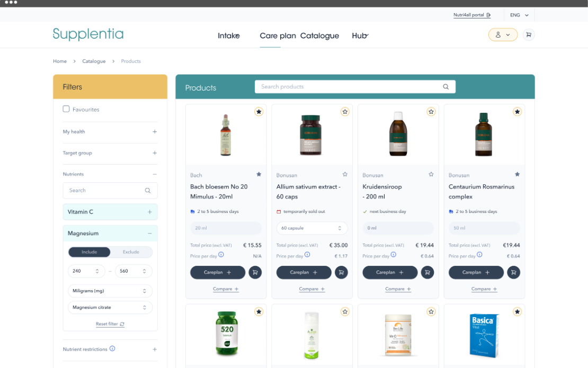Add Bach bloesem to Careplan
The image size is (588, 368).
(x=218, y=273)
